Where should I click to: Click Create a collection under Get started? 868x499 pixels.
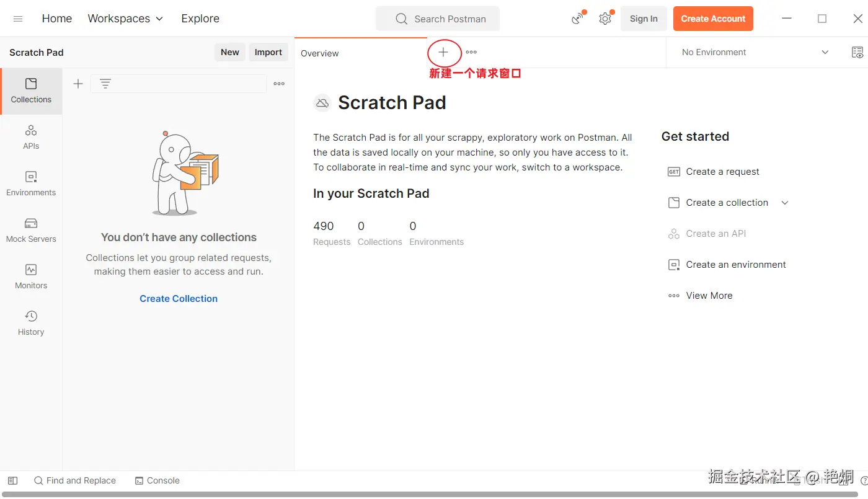click(718, 203)
